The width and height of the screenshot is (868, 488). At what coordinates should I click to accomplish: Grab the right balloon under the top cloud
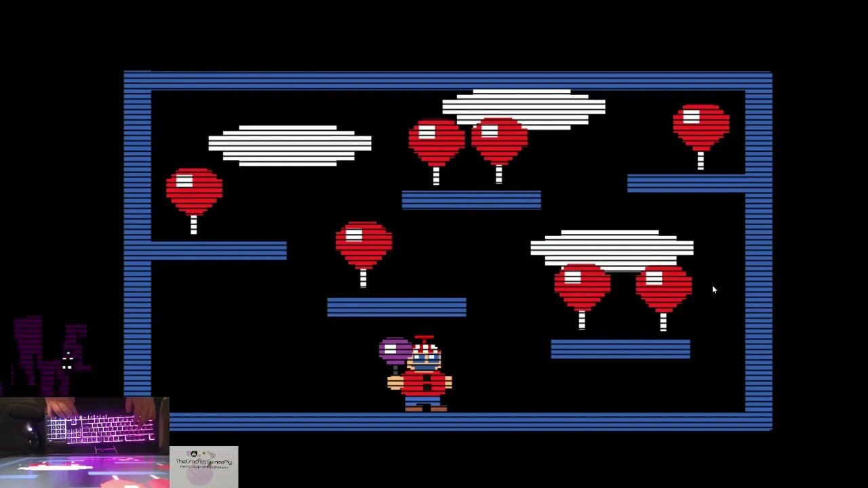tap(499, 150)
